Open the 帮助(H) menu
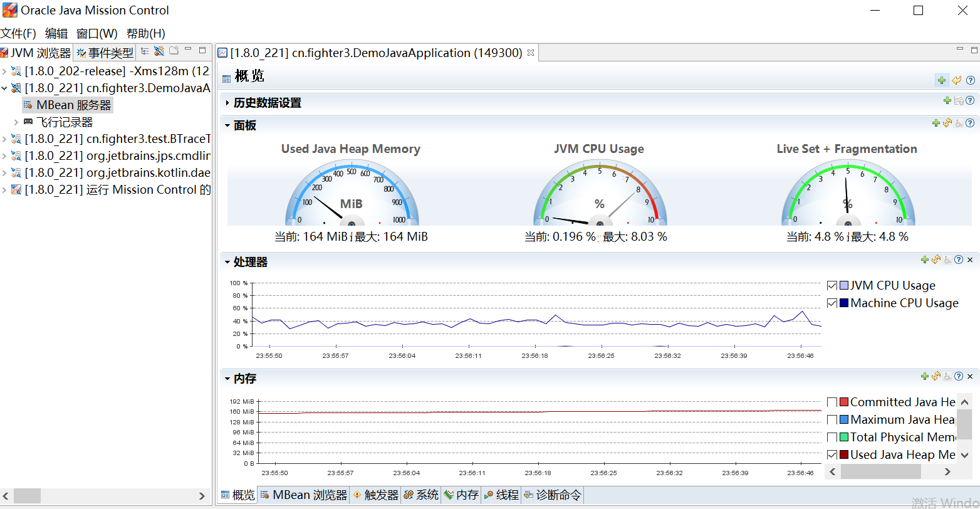 point(146,33)
